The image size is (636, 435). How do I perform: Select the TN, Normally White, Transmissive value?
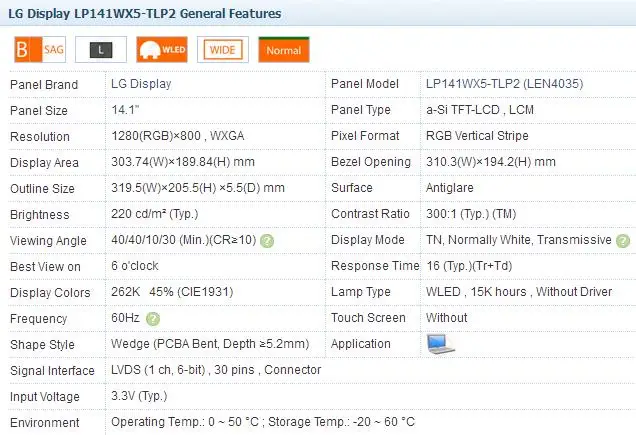click(519, 240)
